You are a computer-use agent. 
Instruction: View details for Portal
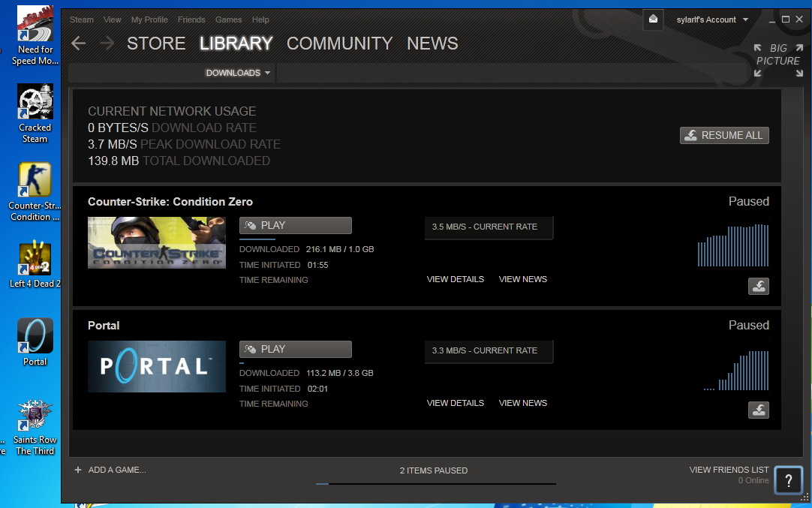[x=456, y=403]
